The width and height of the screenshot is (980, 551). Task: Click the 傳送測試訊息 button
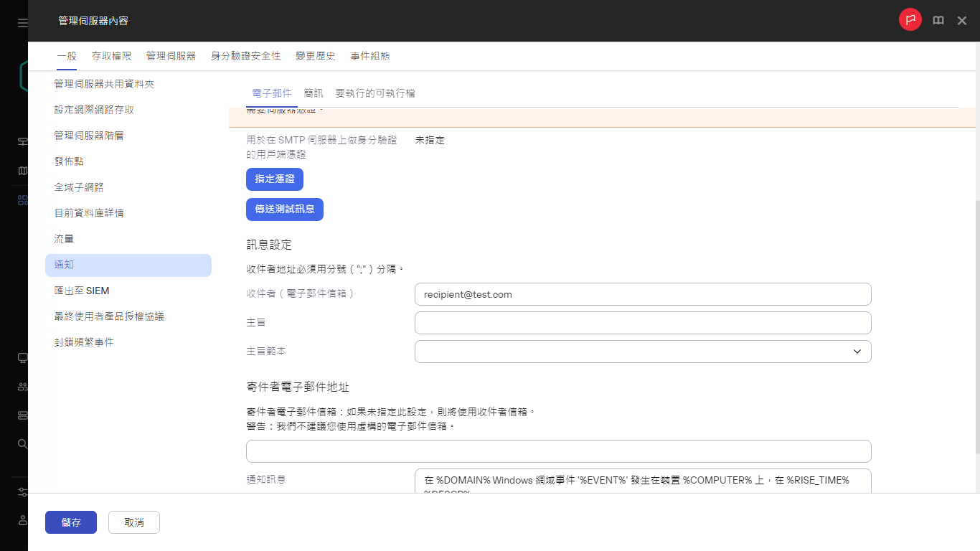point(285,209)
